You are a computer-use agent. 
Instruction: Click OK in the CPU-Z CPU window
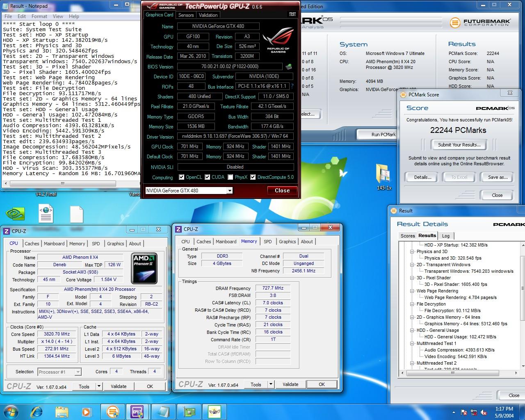(150, 386)
